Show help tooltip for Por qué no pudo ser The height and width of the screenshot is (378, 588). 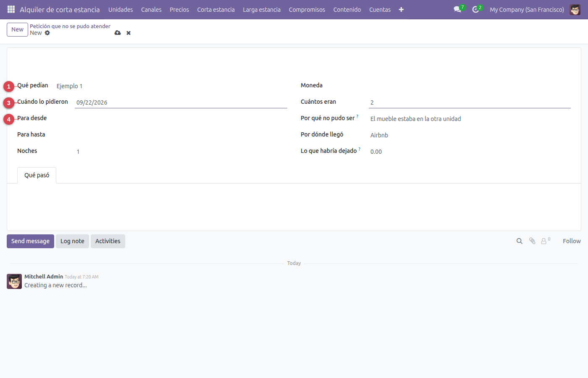coord(357,116)
